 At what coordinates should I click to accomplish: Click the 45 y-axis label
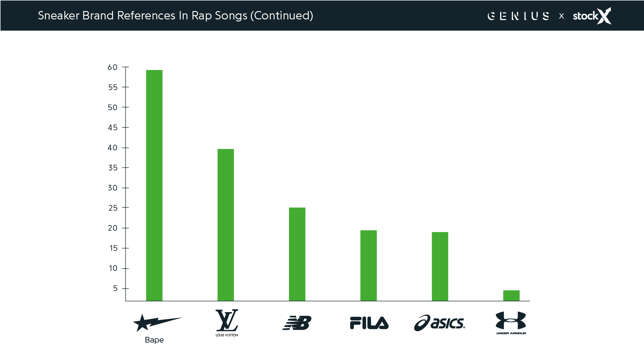(113, 128)
